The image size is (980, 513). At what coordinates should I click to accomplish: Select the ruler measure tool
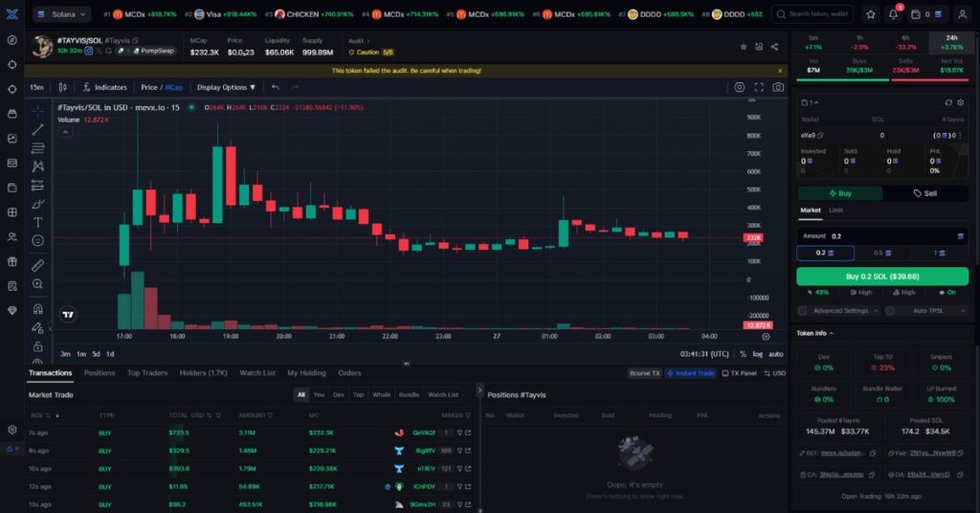[x=37, y=265]
